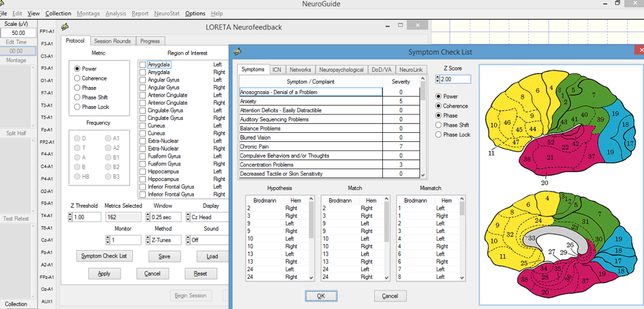Click the Symptom Check List title icon

tap(238, 52)
